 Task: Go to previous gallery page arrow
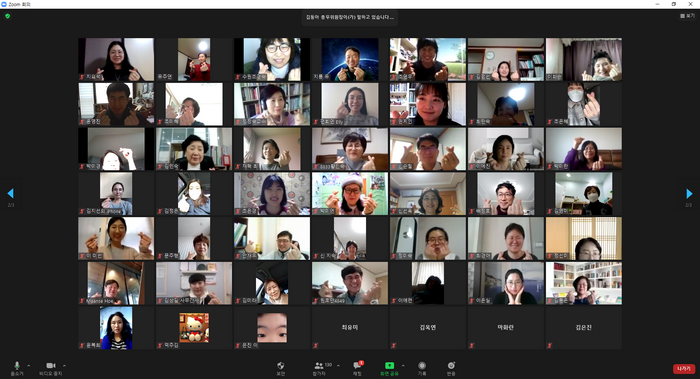click(11, 193)
